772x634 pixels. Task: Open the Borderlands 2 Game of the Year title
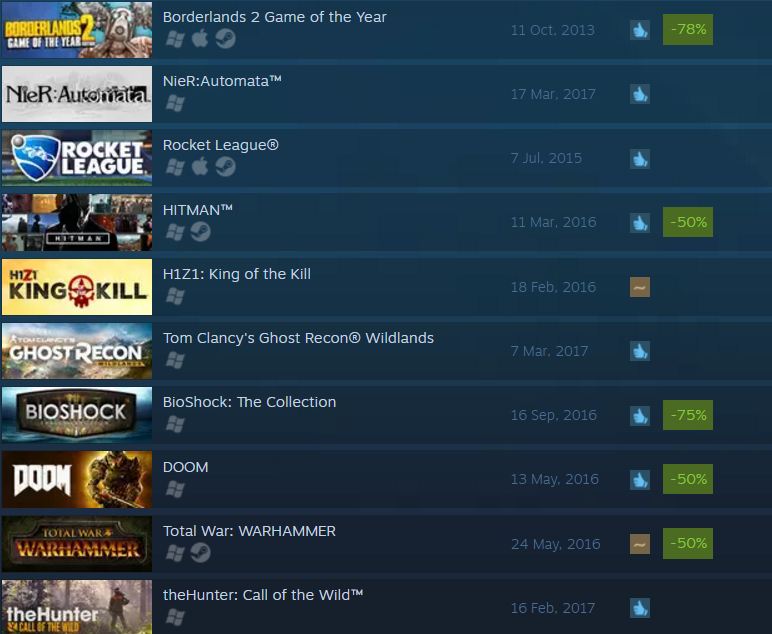274,17
